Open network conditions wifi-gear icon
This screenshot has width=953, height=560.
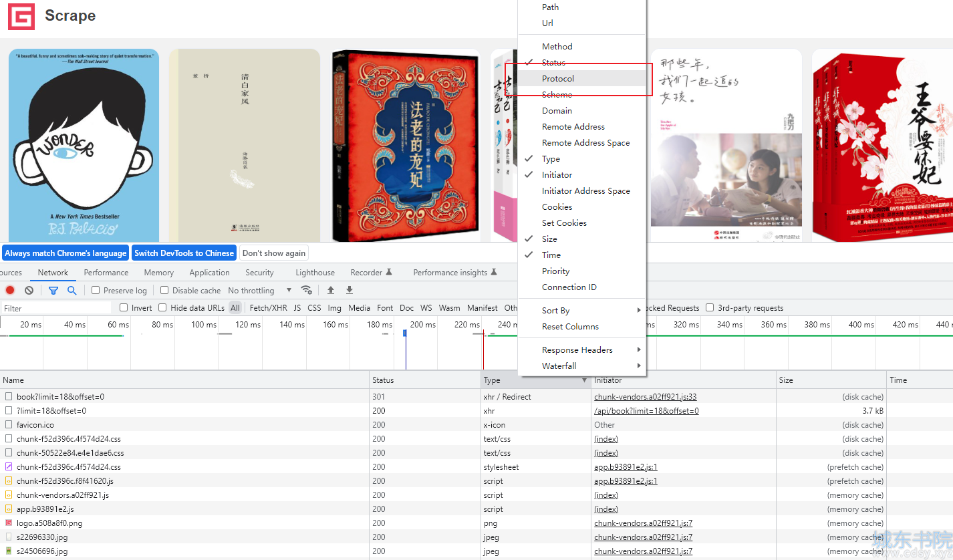point(307,290)
